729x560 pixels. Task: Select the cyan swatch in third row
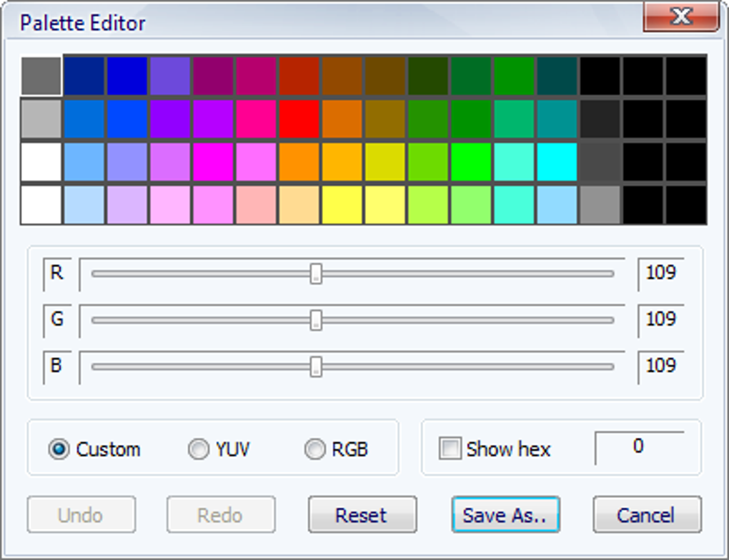pos(557,162)
